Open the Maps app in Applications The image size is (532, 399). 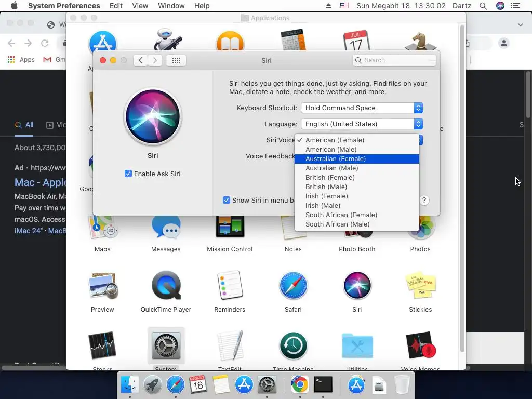coord(102,228)
